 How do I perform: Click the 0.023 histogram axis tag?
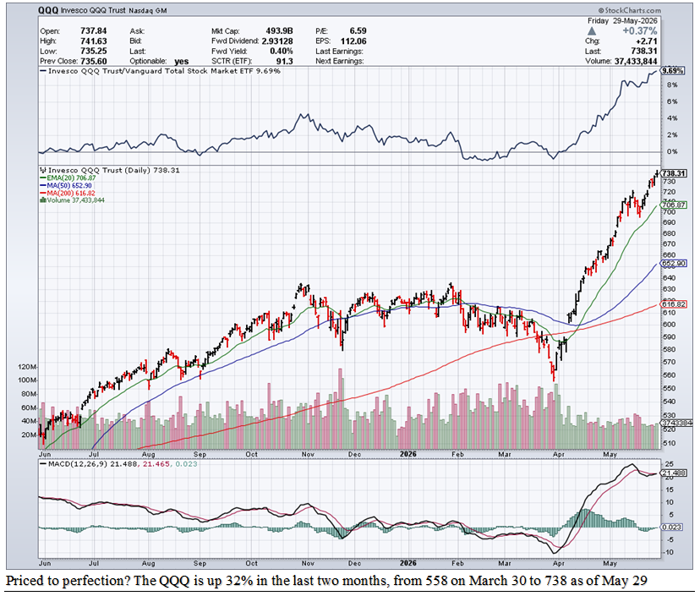point(671,527)
